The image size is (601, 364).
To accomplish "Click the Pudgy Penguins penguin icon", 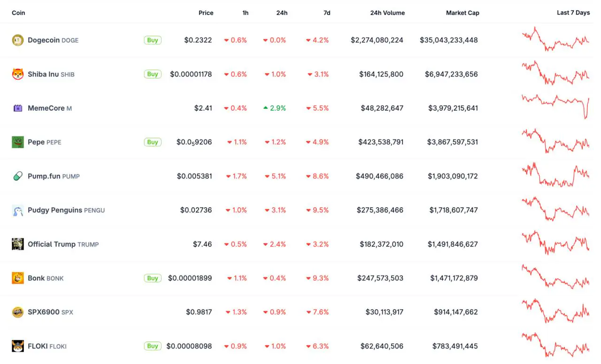I will point(18,211).
